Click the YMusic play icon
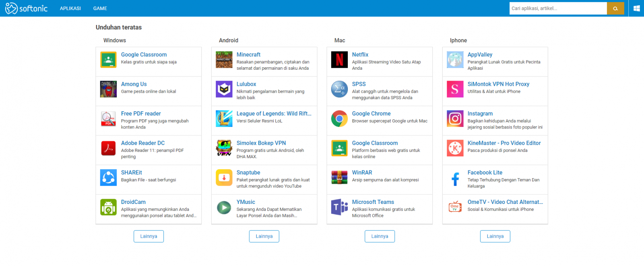 [224, 207]
